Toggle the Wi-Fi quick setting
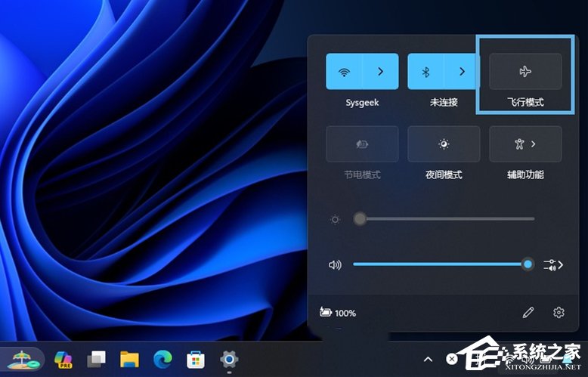Viewport: 588px width, 377px height. click(344, 71)
